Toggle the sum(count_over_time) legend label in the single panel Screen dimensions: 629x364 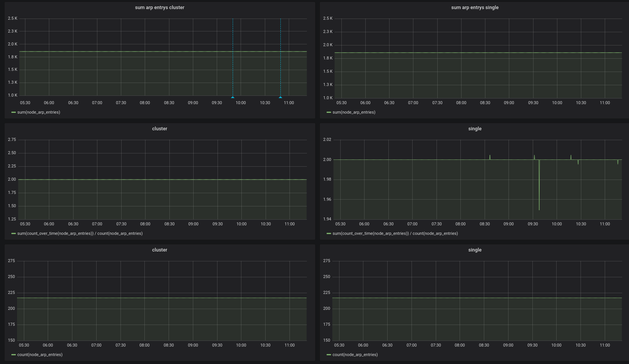click(x=395, y=233)
